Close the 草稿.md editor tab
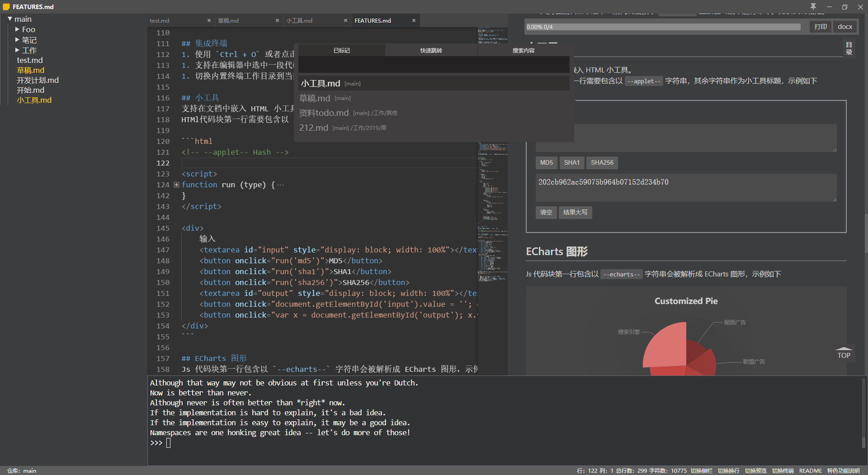The image size is (868, 475). (x=277, y=20)
